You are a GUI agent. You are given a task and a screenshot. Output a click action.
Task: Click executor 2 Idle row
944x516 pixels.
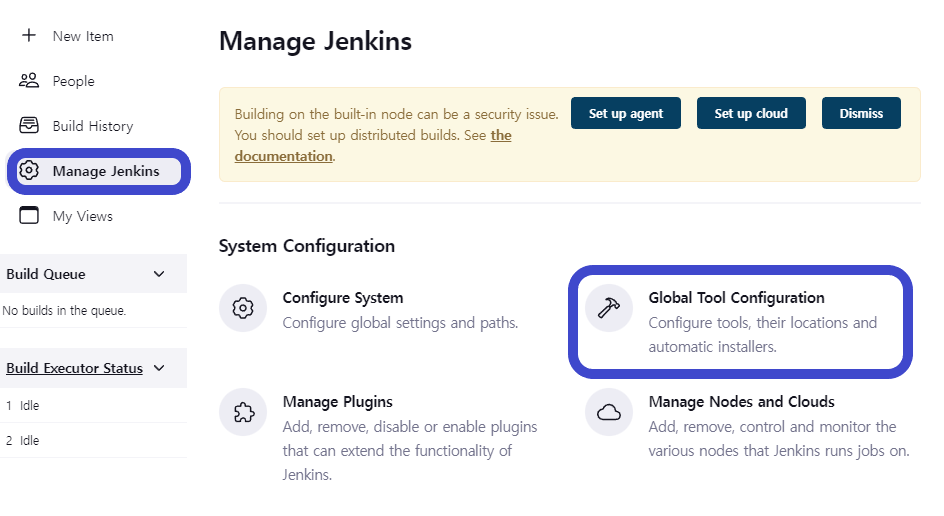coord(93,440)
